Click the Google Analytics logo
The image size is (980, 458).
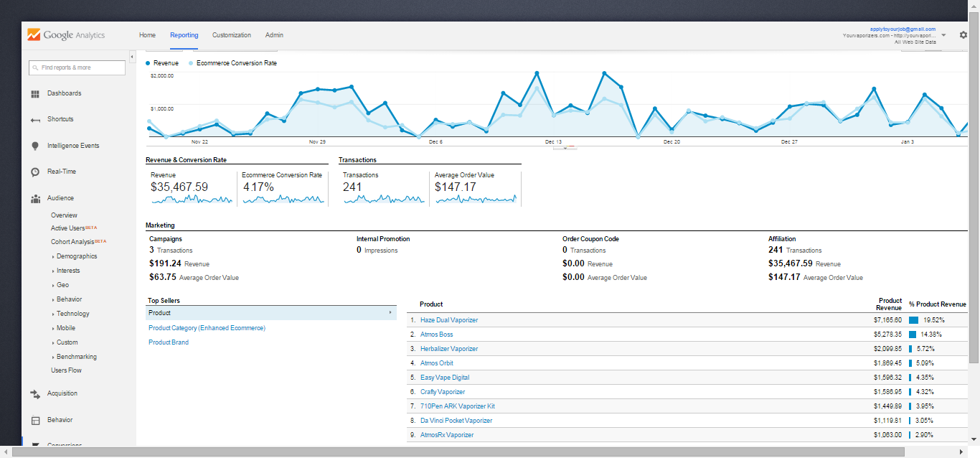(66, 35)
